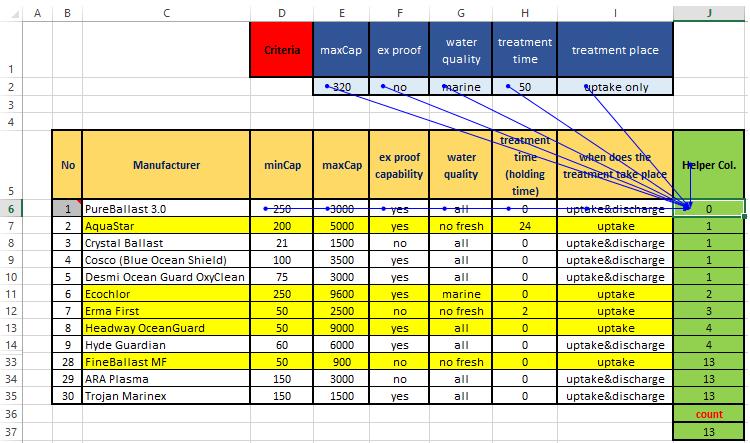This screenshot has height=443, width=750.
Task: Click the criteria cell 'uptake only'
Action: click(x=615, y=87)
